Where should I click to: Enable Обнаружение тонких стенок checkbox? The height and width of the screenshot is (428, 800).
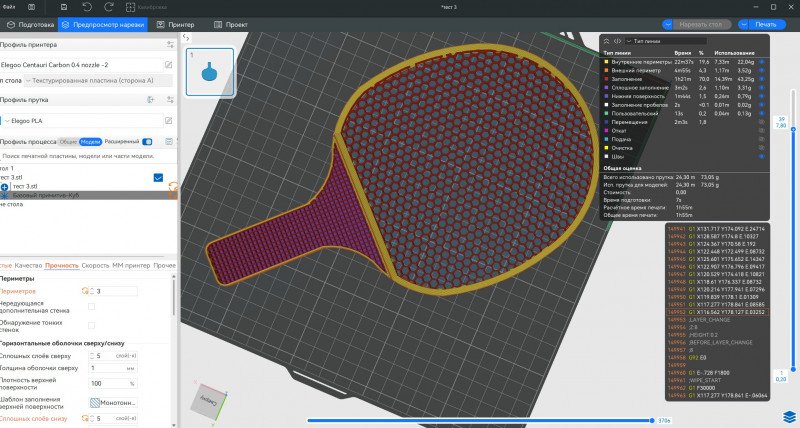(x=92, y=325)
